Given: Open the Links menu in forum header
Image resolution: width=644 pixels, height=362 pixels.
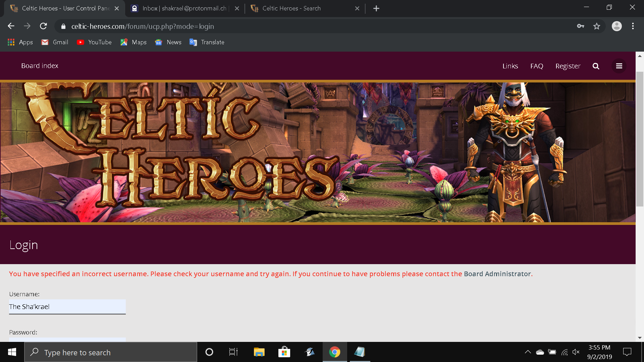Looking at the screenshot, I should (510, 66).
